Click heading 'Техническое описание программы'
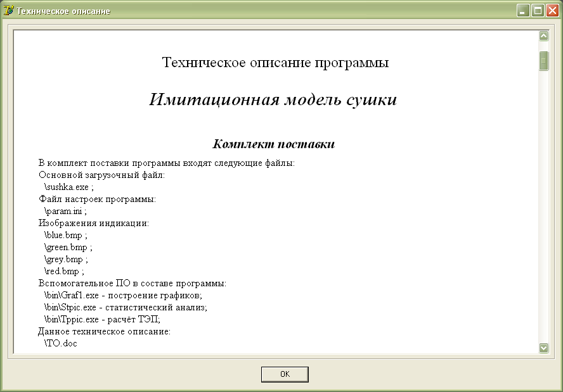The width and height of the screenshot is (563, 392). [275, 63]
